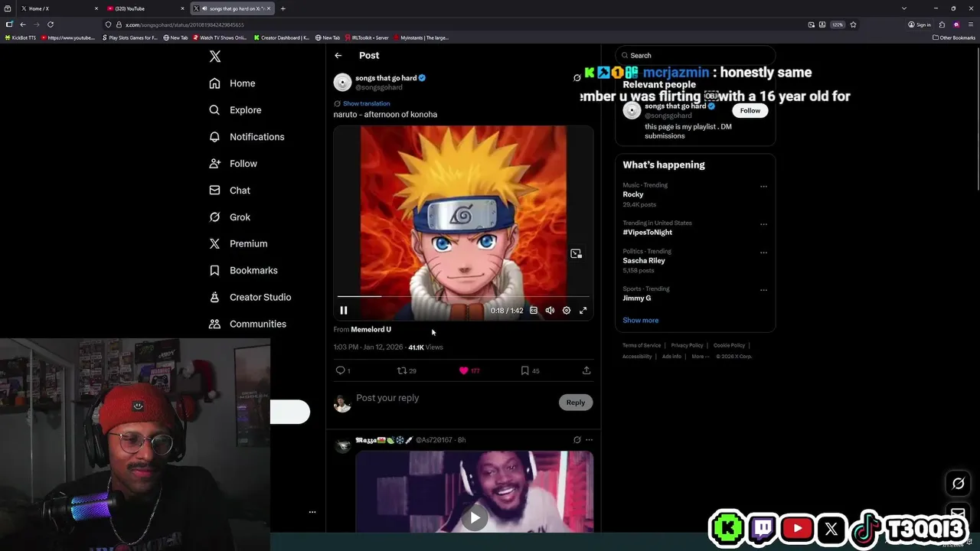Image resolution: width=980 pixels, height=551 pixels.
Task: Open more options for Rocky trend
Action: coord(763,187)
